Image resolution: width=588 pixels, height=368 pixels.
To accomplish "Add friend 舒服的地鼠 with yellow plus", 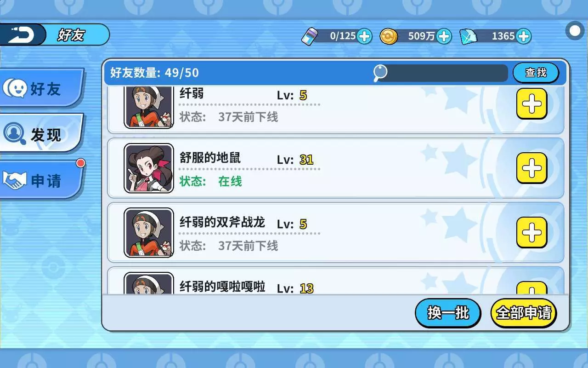I will pos(532,168).
